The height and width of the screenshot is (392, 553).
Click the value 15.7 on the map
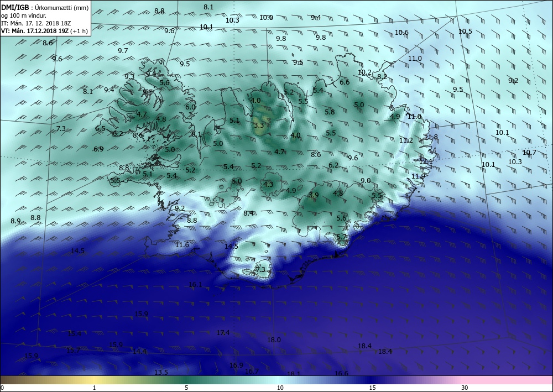(x=74, y=351)
